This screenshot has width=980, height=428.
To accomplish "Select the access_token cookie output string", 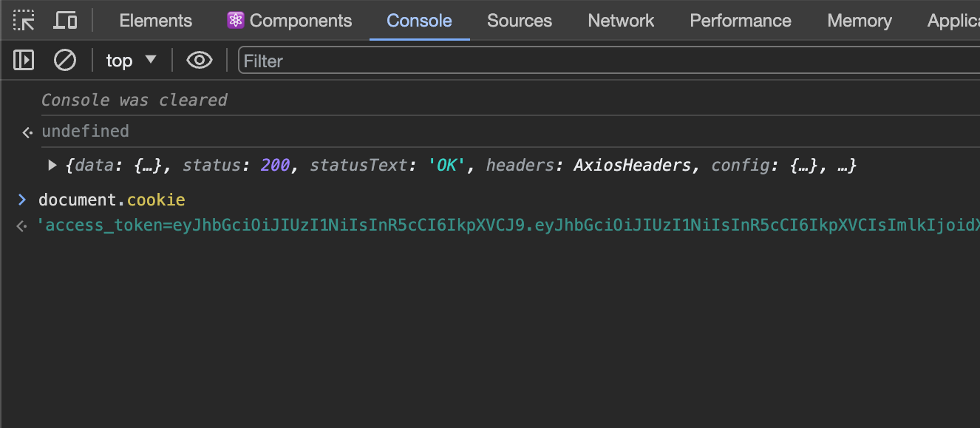I will coord(508,225).
